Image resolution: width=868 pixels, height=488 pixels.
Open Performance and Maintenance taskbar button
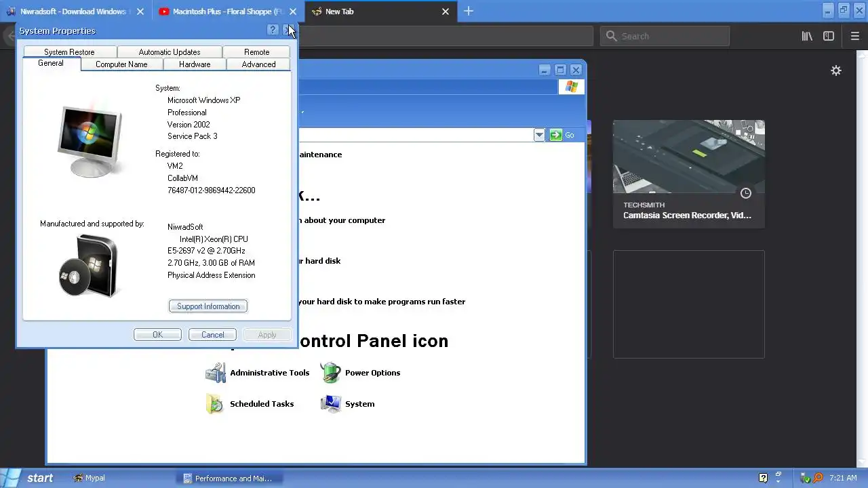point(228,478)
